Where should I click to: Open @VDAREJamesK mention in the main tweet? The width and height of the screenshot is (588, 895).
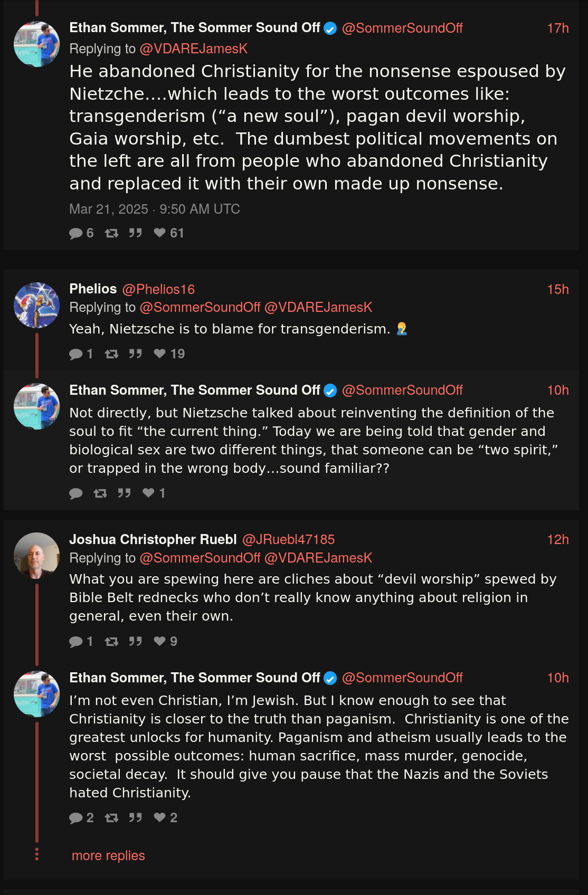(193, 49)
